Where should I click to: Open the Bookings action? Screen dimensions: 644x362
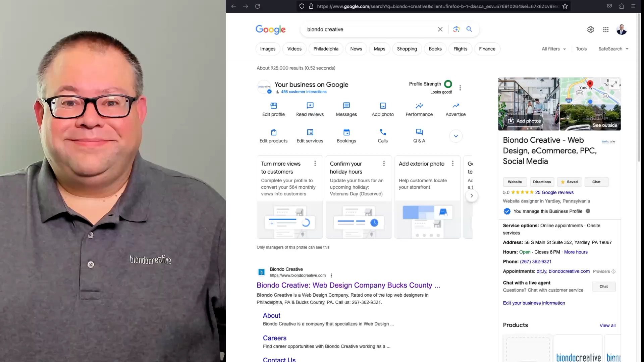point(346,136)
